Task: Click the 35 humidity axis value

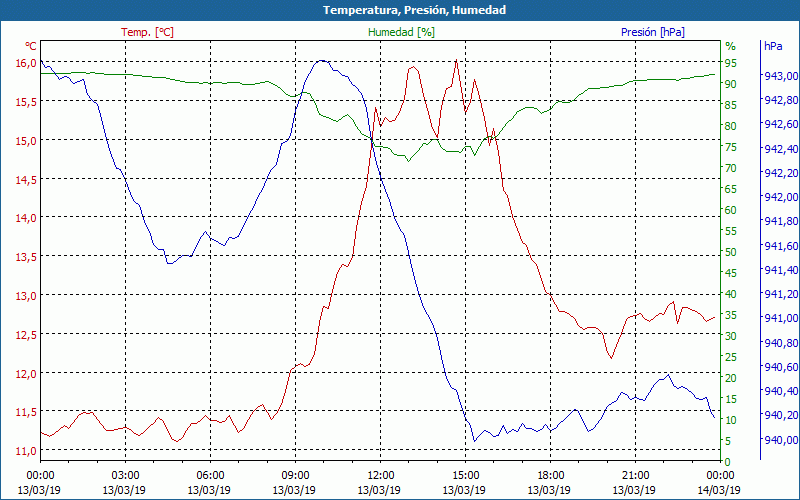Action: click(731, 315)
